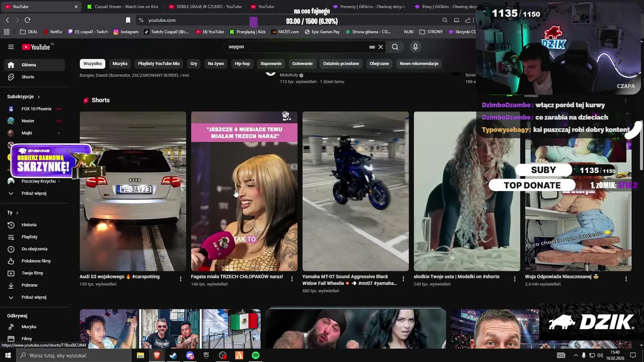This screenshot has width=644, height=362.
Task: Click the słodkie Twoje usta short title
Action: (456, 277)
